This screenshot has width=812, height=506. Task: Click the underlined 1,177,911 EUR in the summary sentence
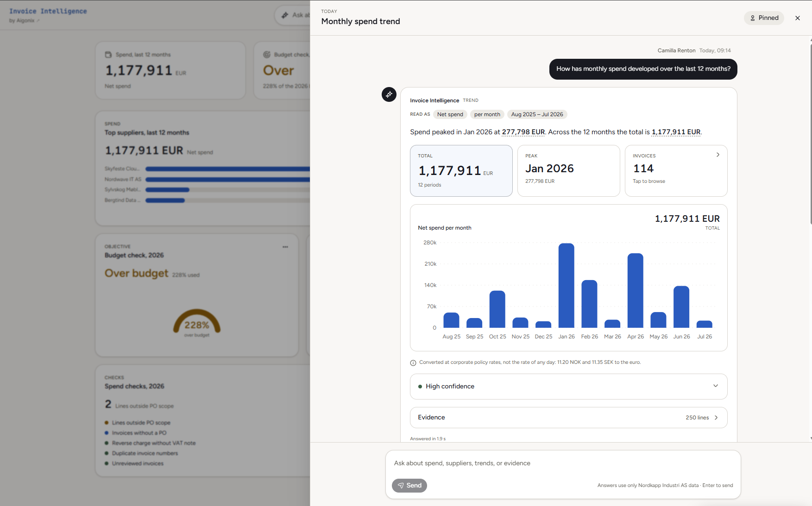tap(676, 132)
